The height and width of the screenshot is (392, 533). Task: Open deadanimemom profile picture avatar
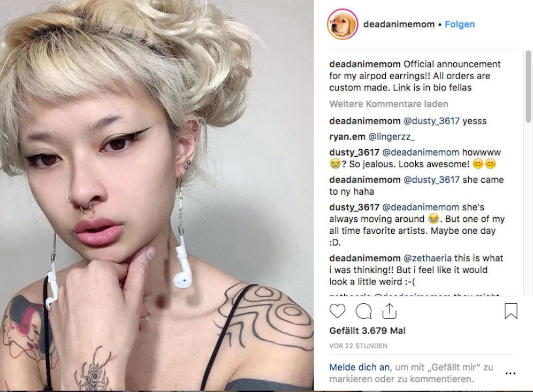(342, 24)
